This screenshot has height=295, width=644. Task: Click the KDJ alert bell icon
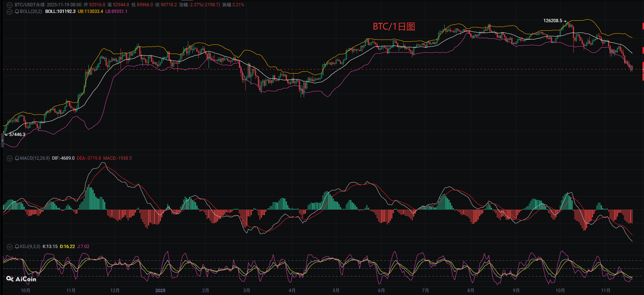point(17,247)
